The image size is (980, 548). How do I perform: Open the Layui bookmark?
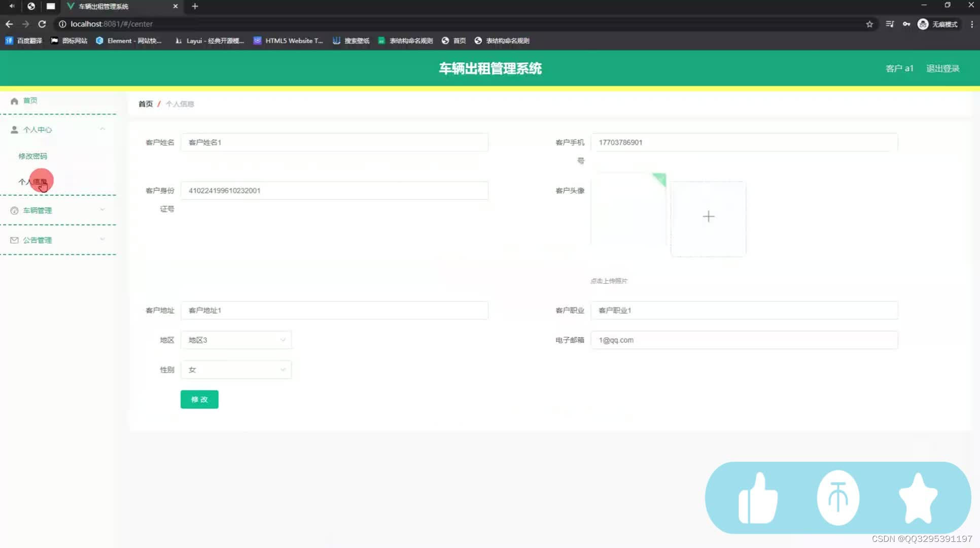click(x=209, y=41)
